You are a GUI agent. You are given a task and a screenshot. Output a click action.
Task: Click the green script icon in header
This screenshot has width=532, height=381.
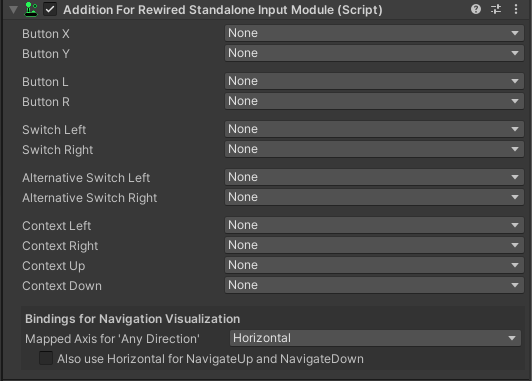click(31, 9)
